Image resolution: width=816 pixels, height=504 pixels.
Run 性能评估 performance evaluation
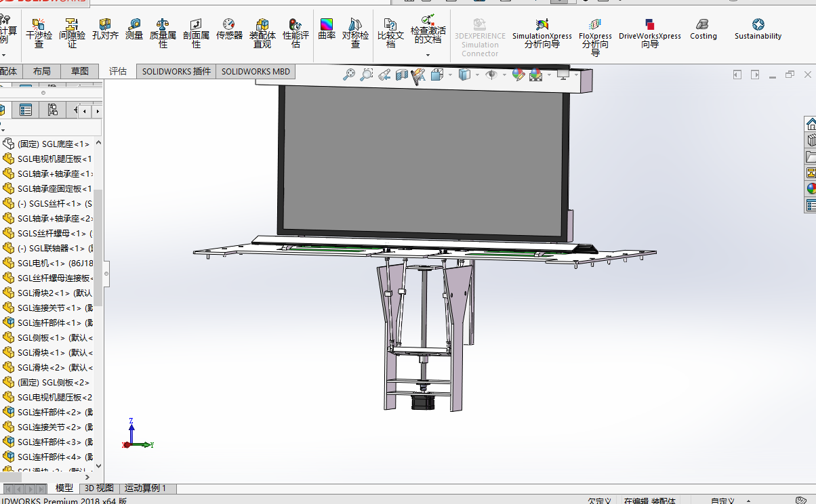coord(295,33)
